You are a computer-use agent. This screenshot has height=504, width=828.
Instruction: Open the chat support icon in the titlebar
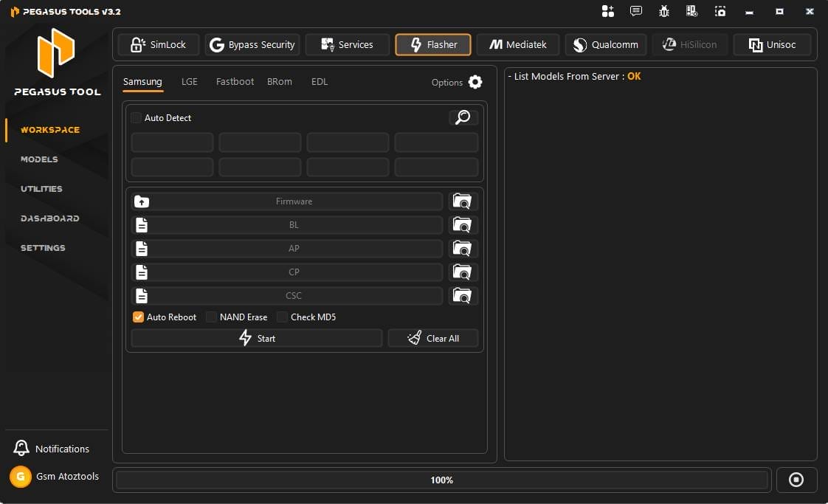point(635,11)
